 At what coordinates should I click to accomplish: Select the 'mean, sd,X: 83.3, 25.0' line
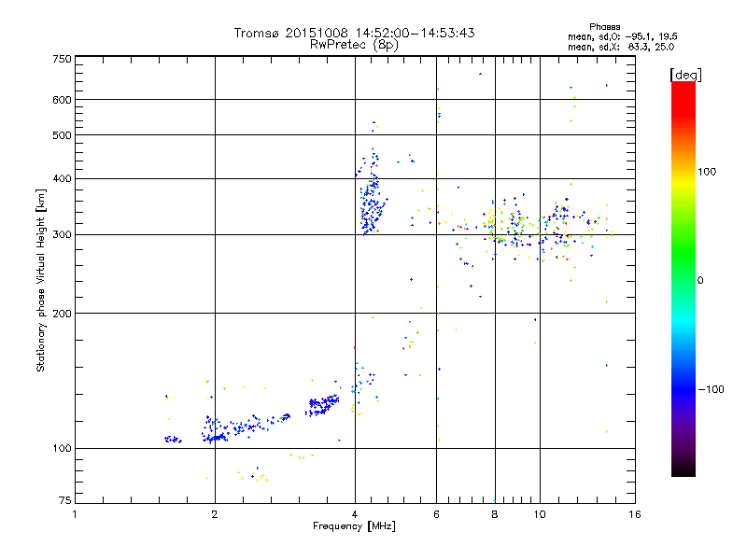point(621,47)
